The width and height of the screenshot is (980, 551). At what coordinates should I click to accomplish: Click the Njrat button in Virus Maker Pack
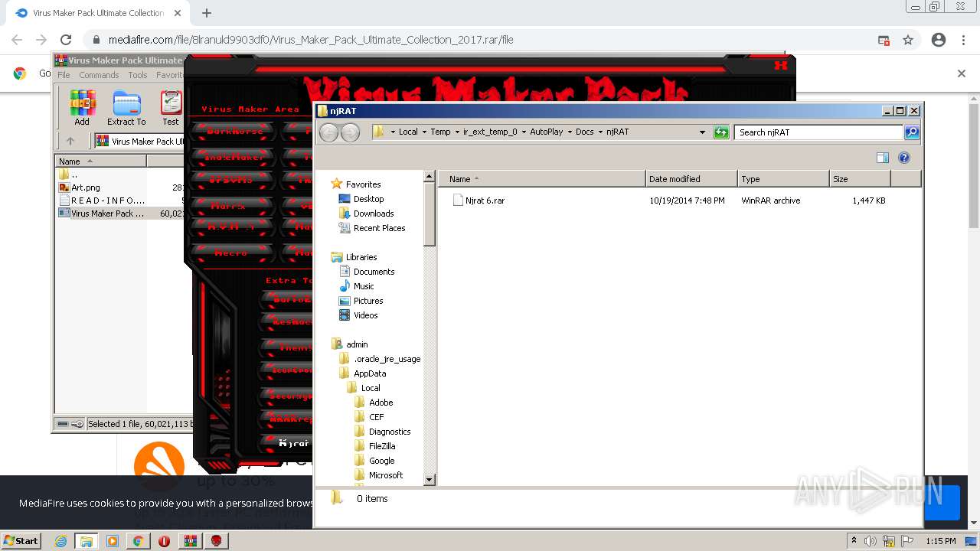tap(288, 442)
